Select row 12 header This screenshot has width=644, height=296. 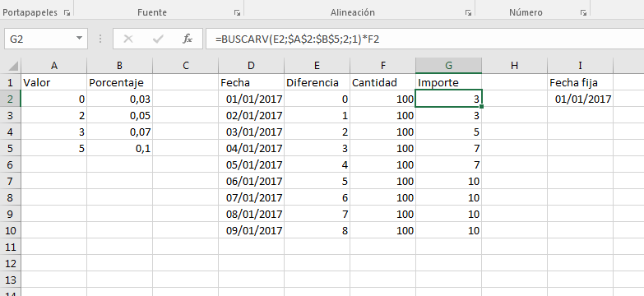pos(10,263)
